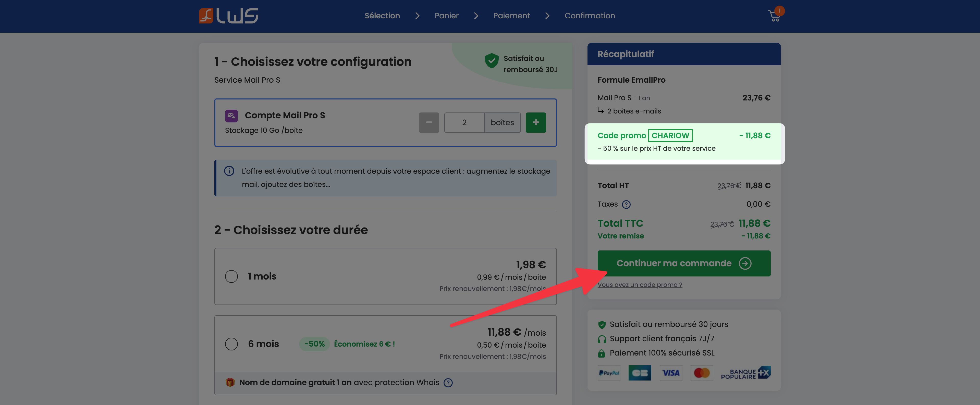Open the shopping cart icon
This screenshot has width=980, height=405.
pyautogui.click(x=774, y=16)
